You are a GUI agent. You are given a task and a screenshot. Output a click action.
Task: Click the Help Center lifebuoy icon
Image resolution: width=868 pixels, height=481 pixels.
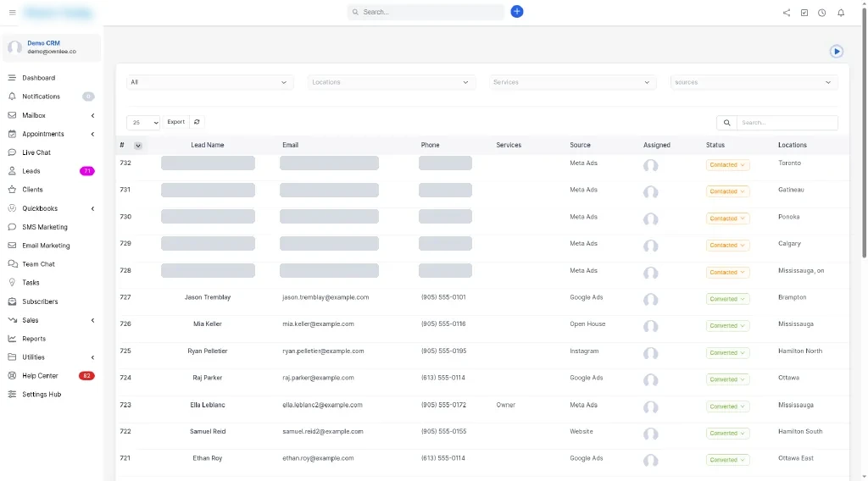click(12, 376)
